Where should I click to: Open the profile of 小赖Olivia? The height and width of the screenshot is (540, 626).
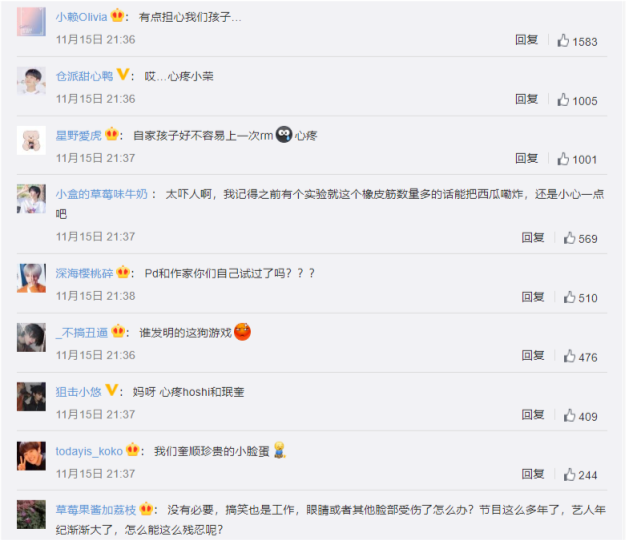(81, 17)
